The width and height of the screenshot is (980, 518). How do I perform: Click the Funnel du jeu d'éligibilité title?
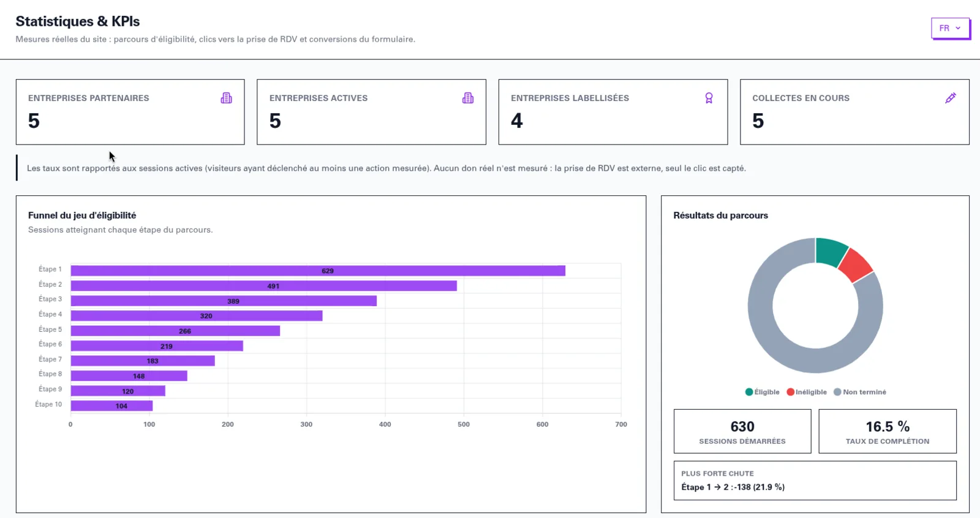point(82,216)
